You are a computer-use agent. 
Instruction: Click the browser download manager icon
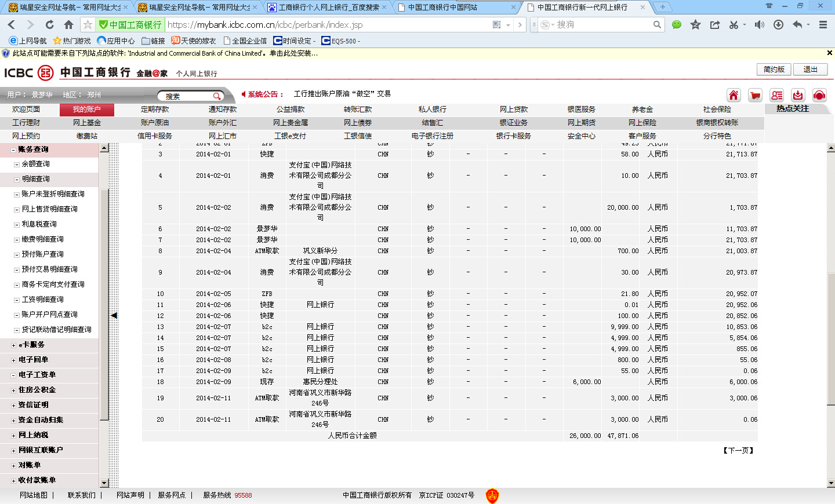pyautogui.click(x=778, y=24)
